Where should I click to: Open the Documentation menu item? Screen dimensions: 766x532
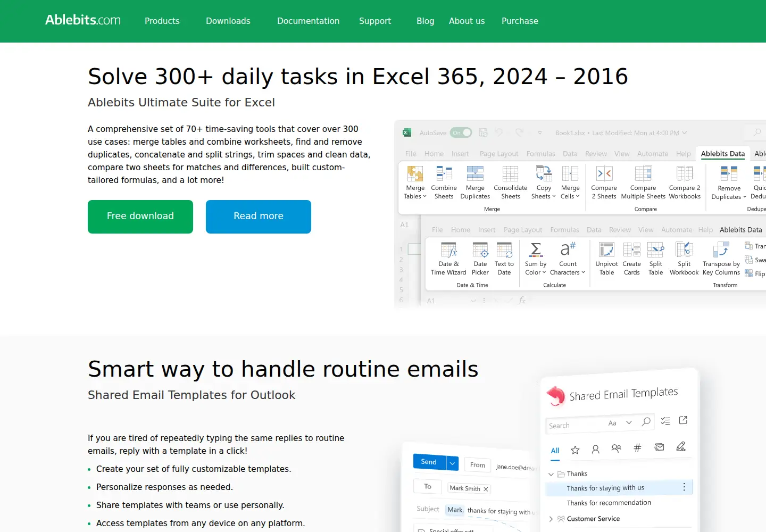308,21
